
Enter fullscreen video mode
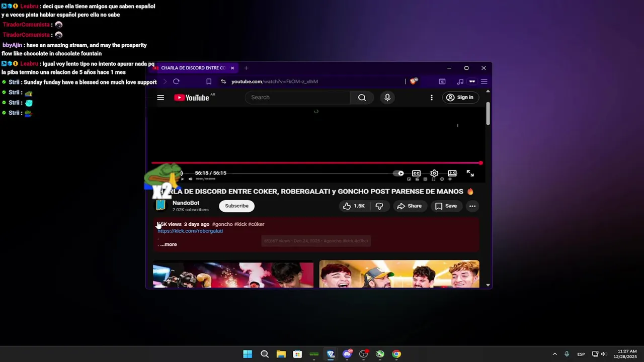(470, 173)
